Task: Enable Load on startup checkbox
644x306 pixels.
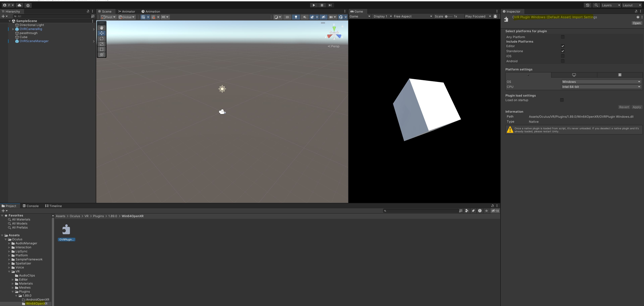Action: (562, 100)
